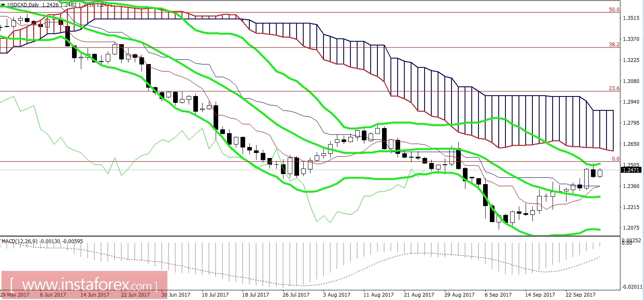This screenshot has width=644, height=300.
Task: Select the 0.0 Fibonacci level label
Action: (x=615, y=159)
